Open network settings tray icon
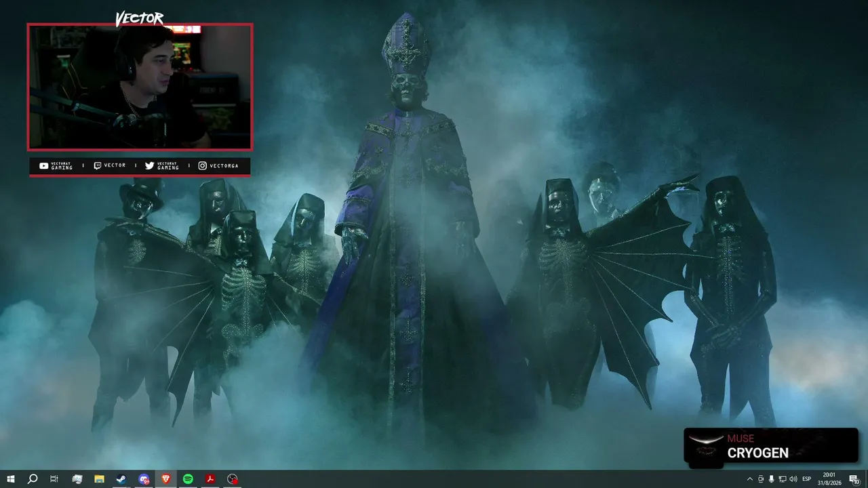The image size is (868, 488). 783,479
